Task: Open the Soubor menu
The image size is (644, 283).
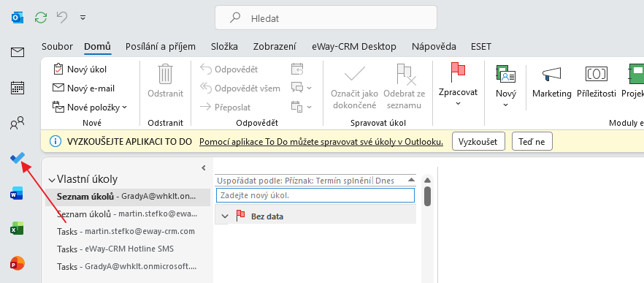Action: [57, 47]
